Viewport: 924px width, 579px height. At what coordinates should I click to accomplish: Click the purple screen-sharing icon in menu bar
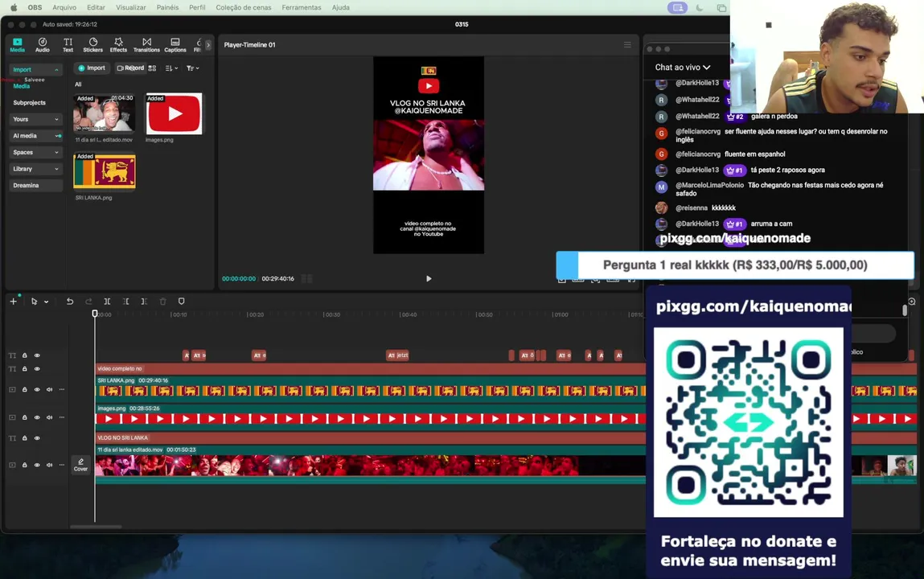(678, 8)
